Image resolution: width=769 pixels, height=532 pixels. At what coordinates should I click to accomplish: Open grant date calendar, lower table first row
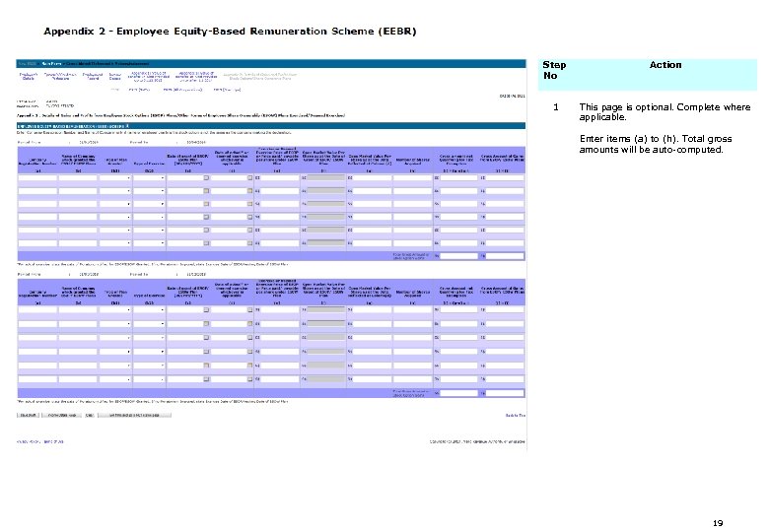coord(206,309)
